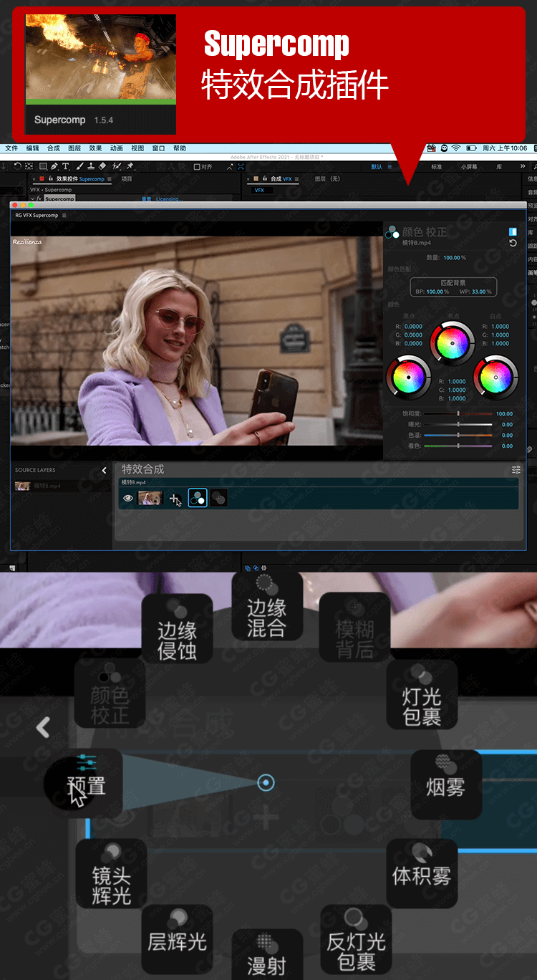This screenshot has height=980, width=537.
Task: Select the Pen tool in the AE toolbar
Action: pos(54,167)
